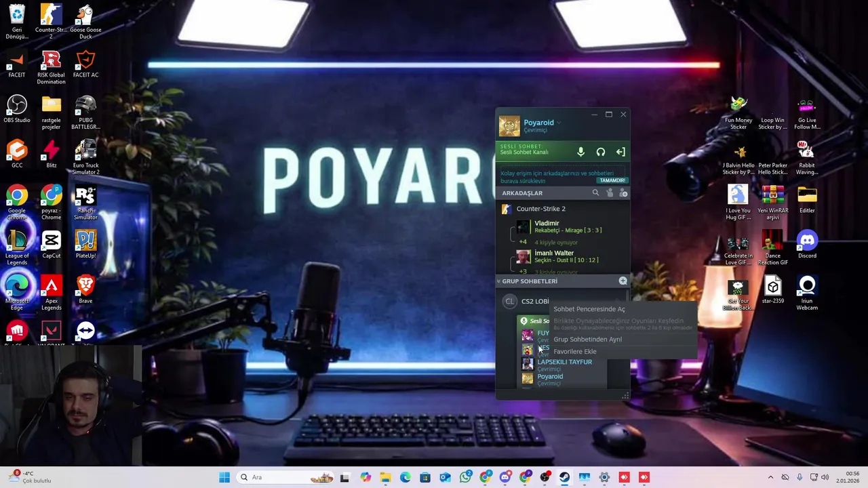Choose Favorilere Ekle from context menu
This screenshot has height=488, width=868.
pos(575,352)
